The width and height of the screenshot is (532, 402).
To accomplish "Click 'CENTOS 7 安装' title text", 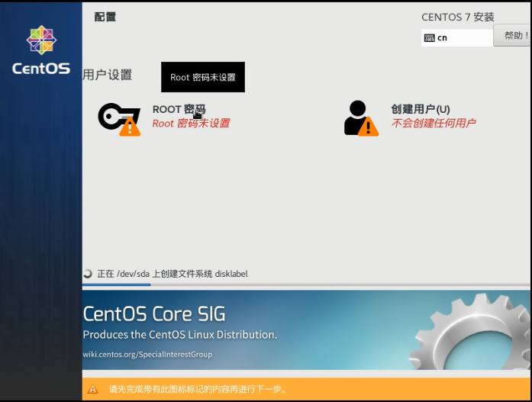I will click(x=458, y=17).
